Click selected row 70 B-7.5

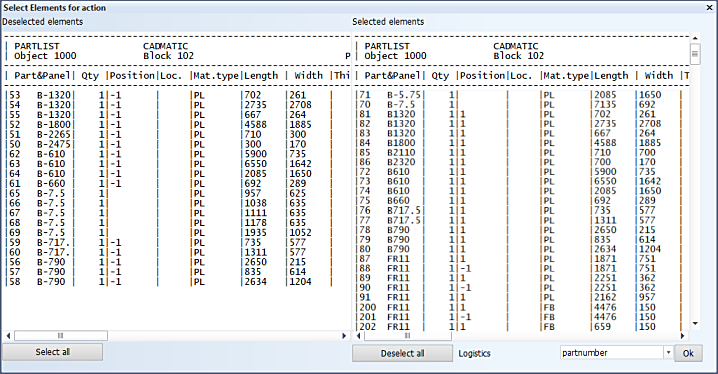522,104
